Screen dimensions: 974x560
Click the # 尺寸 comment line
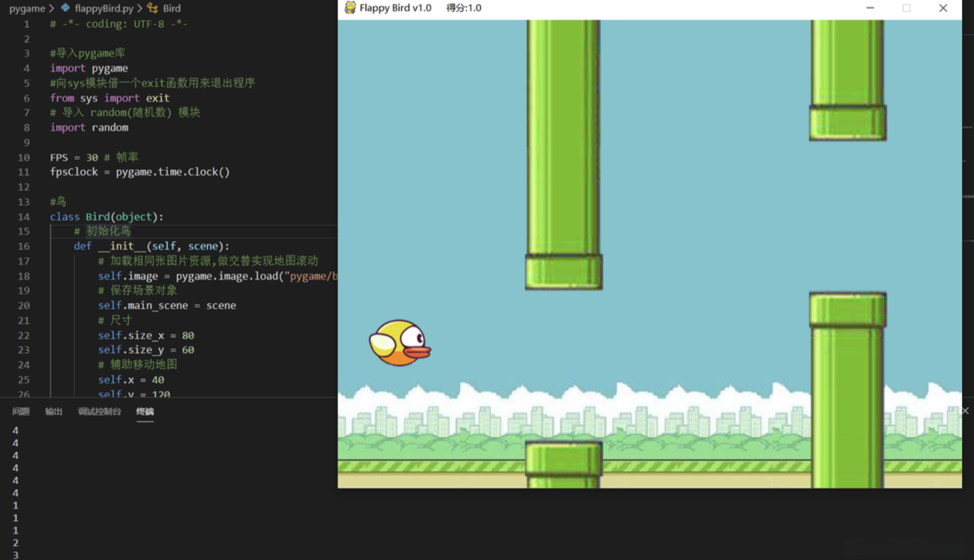[x=115, y=320]
